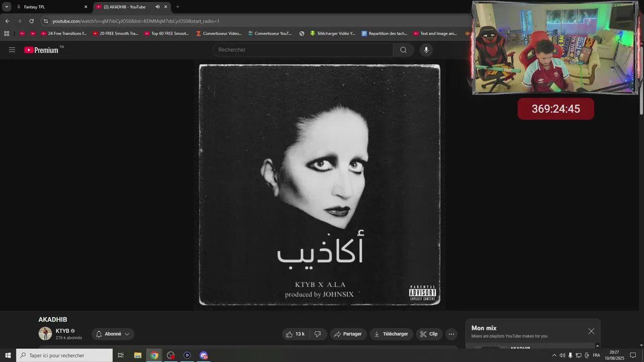Image resolution: width=644 pixels, height=362 pixels.
Task: Close the Fantasy TPL tab
Action: point(86,7)
